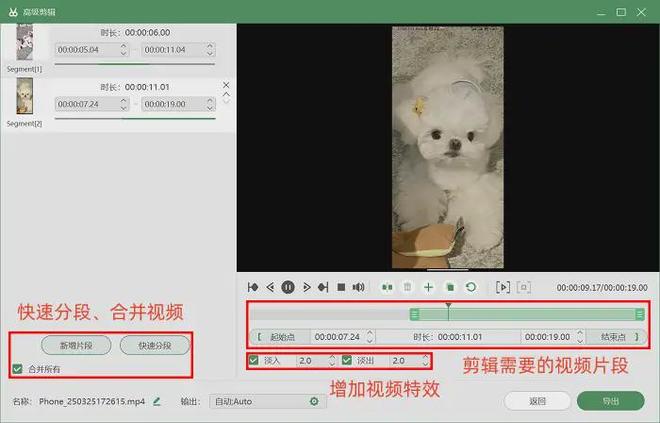Click the 快速分段 quick split button
The image size is (660, 423).
coord(155,346)
